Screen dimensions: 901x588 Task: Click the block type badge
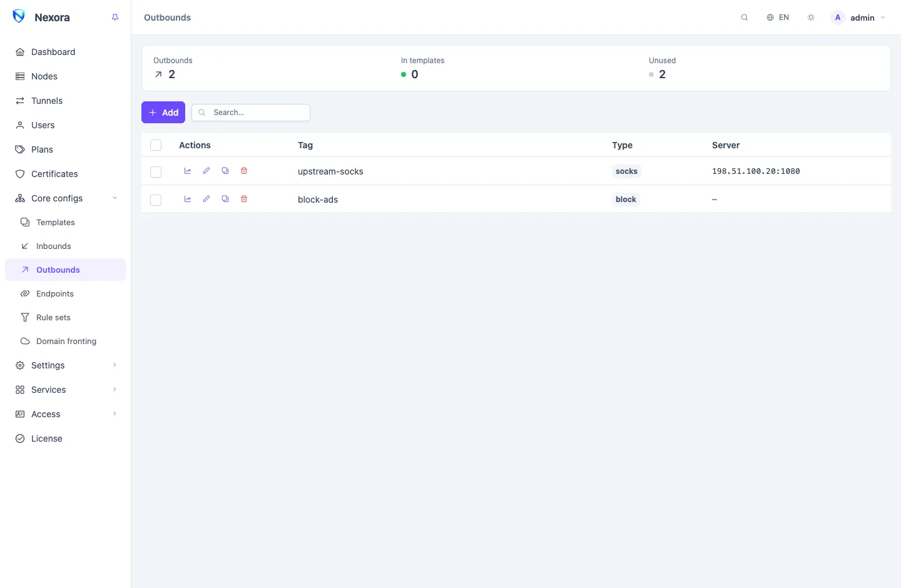coord(626,200)
